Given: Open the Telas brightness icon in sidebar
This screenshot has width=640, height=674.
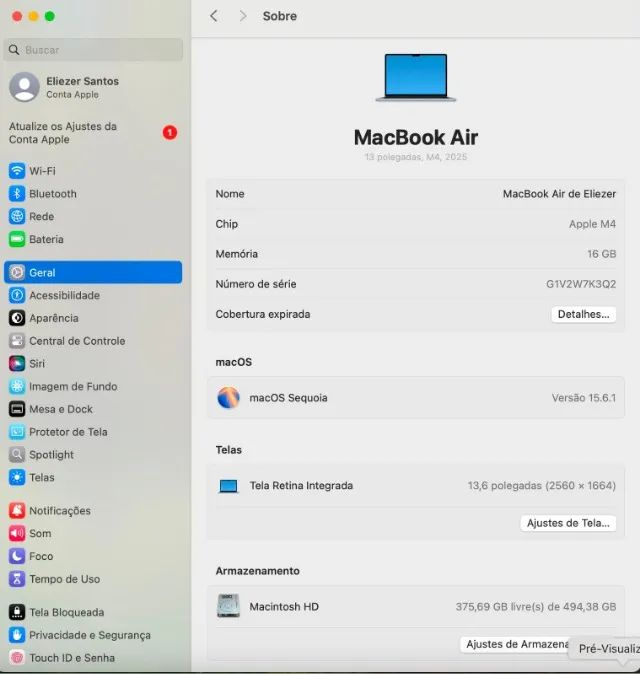Looking at the screenshot, I should tap(17, 478).
